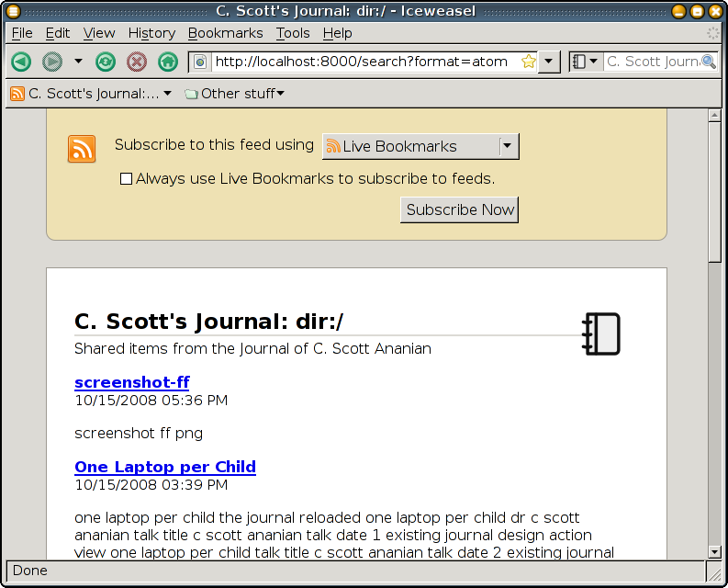Enable Always use Live Bookmarks checkbox
The image size is (728, 588).
127,179
